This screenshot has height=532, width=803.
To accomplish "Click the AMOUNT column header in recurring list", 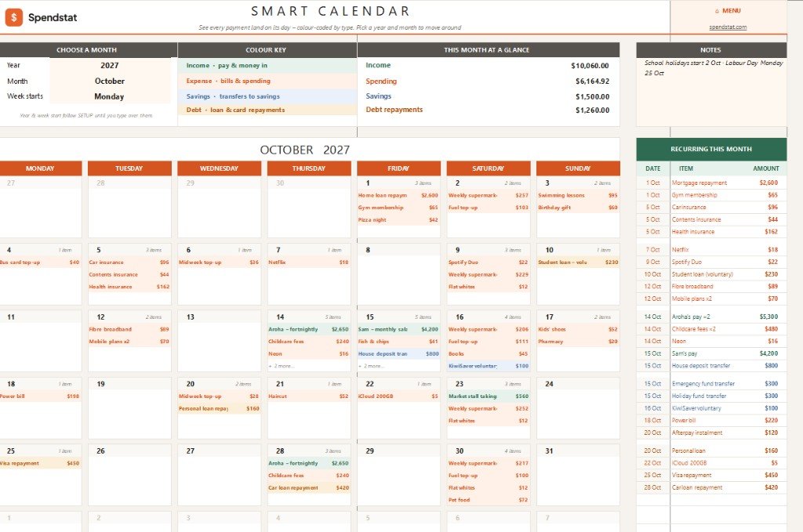I will 765,168.
